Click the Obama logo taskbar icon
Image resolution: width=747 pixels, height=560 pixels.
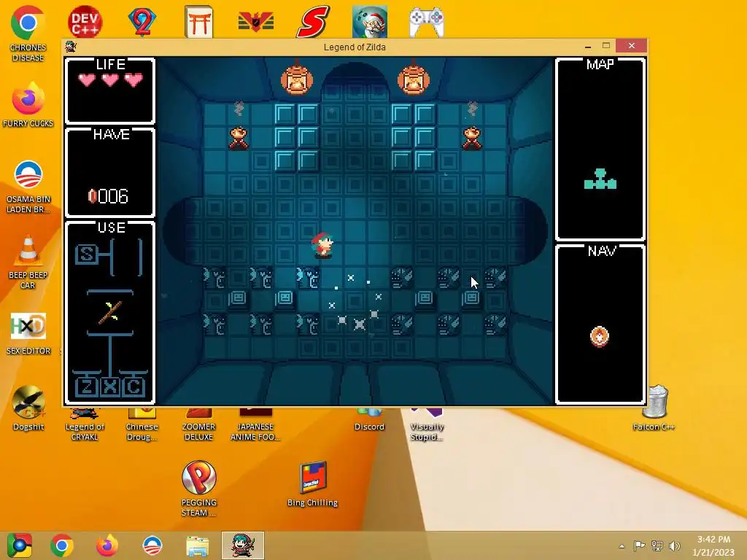click(x=152, y=545)
